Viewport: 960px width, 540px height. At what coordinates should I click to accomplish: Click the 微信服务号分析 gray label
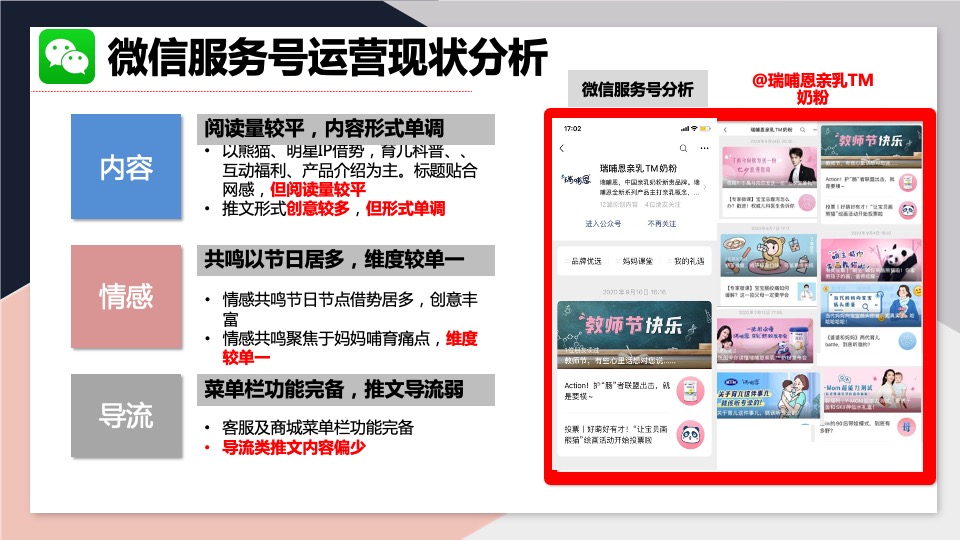point(637,89)
